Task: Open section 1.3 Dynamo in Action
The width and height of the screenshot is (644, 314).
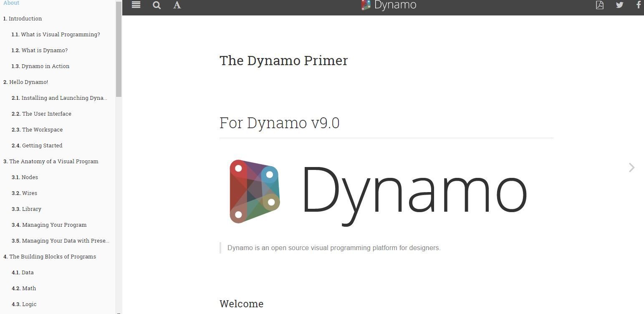Action: click(40, 66)
